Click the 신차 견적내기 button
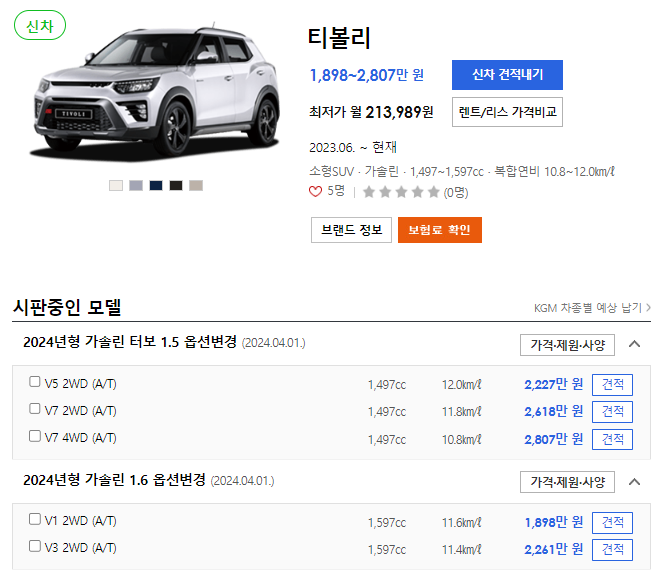Viewport: 663px width, 587px height. 507,75
